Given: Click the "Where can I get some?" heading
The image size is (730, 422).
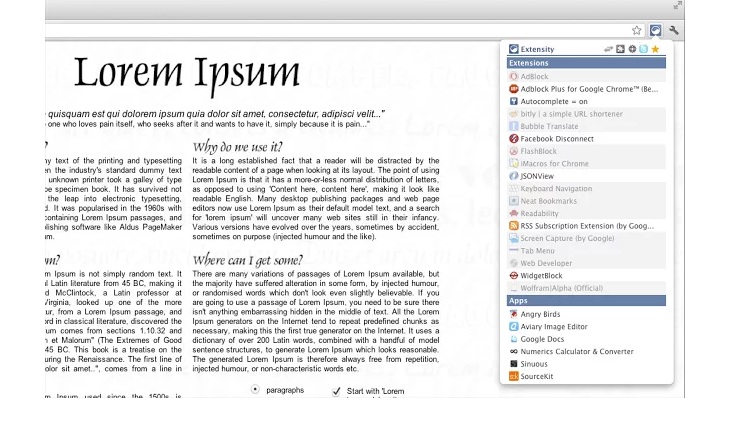Looking at the screenshot, I should coord(247,260).
